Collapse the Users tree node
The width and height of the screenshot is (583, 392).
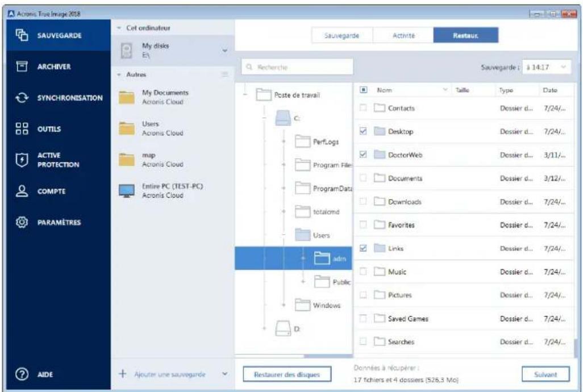[284, 235]
